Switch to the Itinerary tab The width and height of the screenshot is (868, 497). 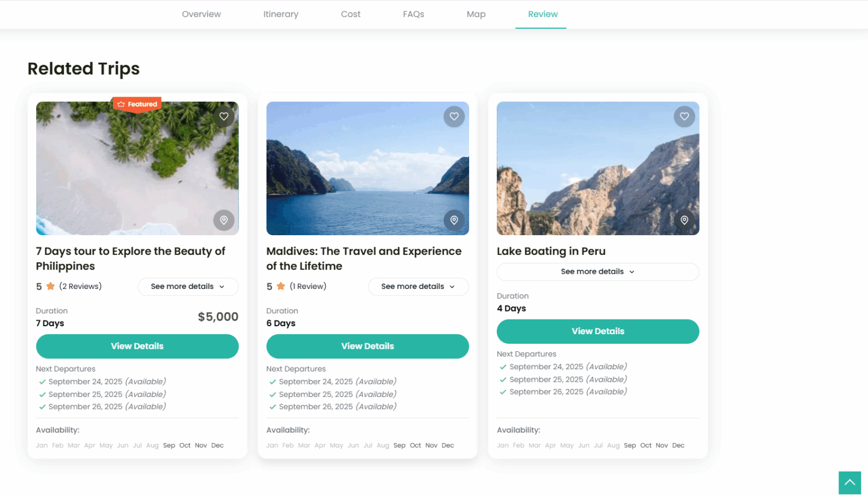(x=281, y=14)
